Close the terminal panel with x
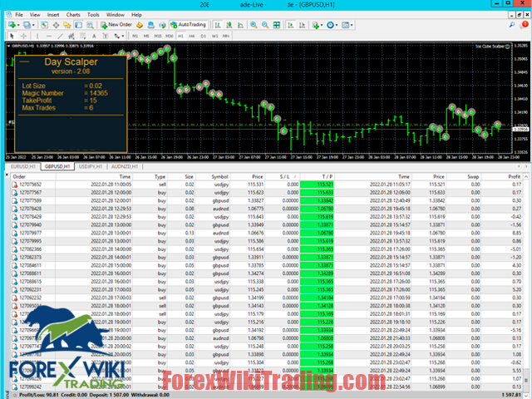Viewport: 532px width, 399px height. [7, 175]
